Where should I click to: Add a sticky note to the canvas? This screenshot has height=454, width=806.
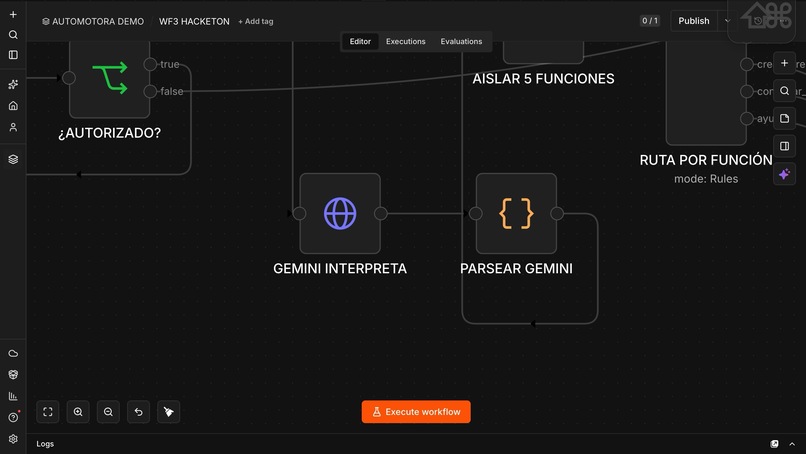[x=784, y=119]
